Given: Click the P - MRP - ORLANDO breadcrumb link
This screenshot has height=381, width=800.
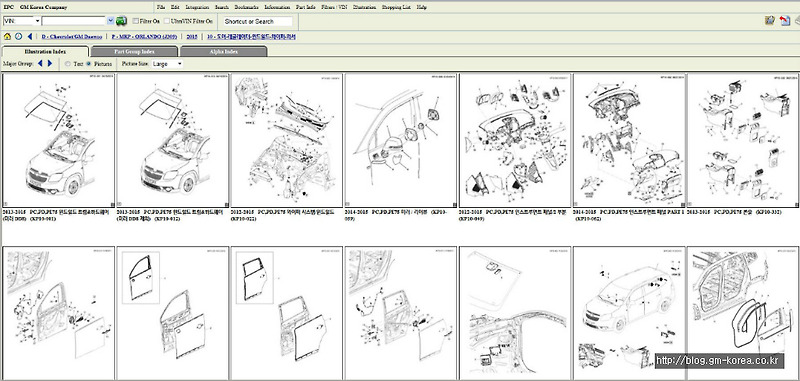Looking at the screenshot, I should coord(144,37).
